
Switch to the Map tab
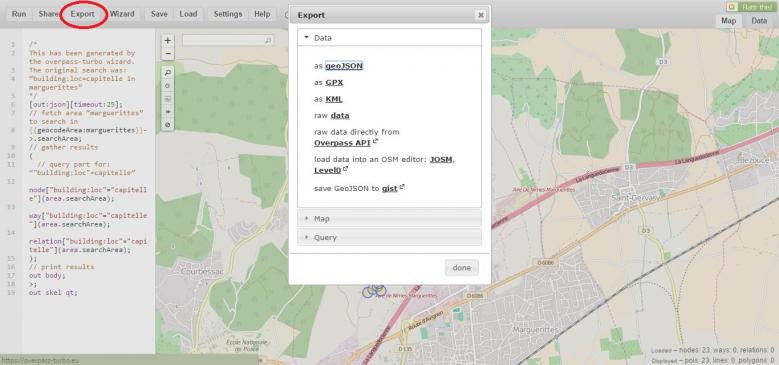(x=729, y=21)
